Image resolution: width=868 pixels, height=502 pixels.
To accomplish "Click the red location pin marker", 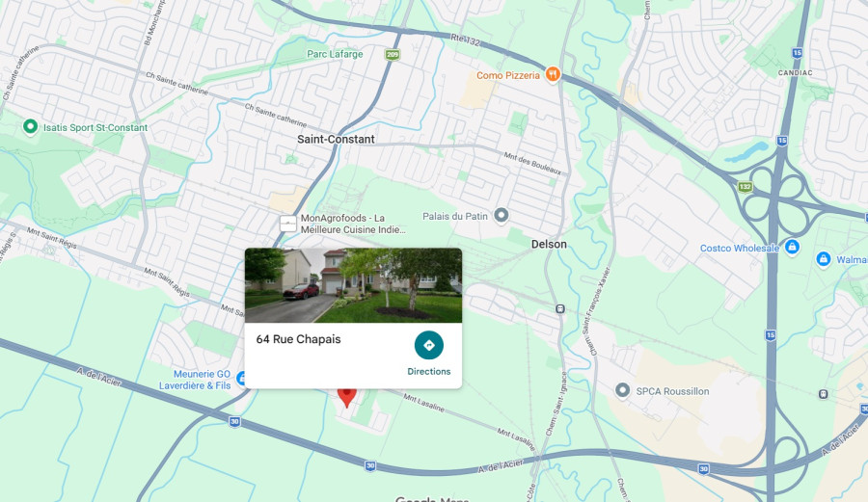I will [347, 397].
